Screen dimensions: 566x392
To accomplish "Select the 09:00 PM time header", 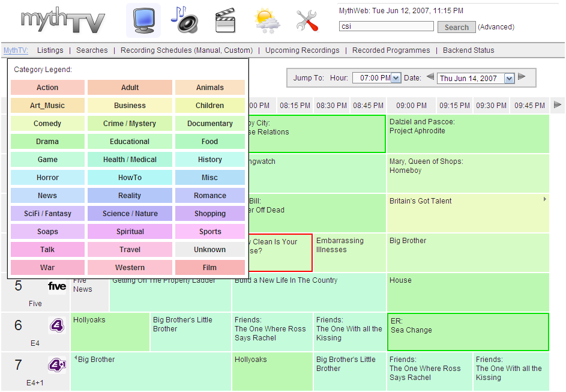I will point(411,106).
